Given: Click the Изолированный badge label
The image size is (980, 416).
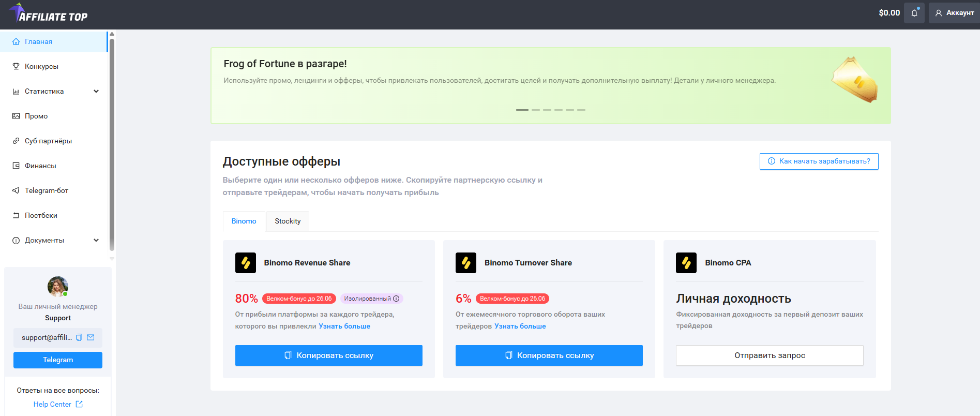Looking at the screenshot, I should tap(368, 299).
